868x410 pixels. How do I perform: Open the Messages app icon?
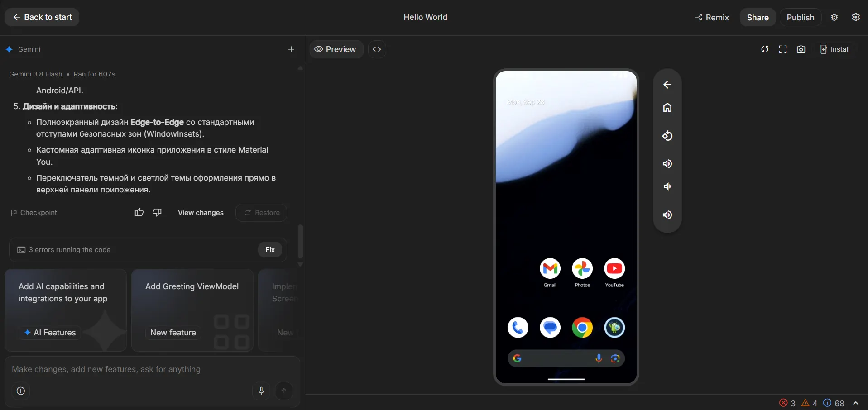click(550, 328)
